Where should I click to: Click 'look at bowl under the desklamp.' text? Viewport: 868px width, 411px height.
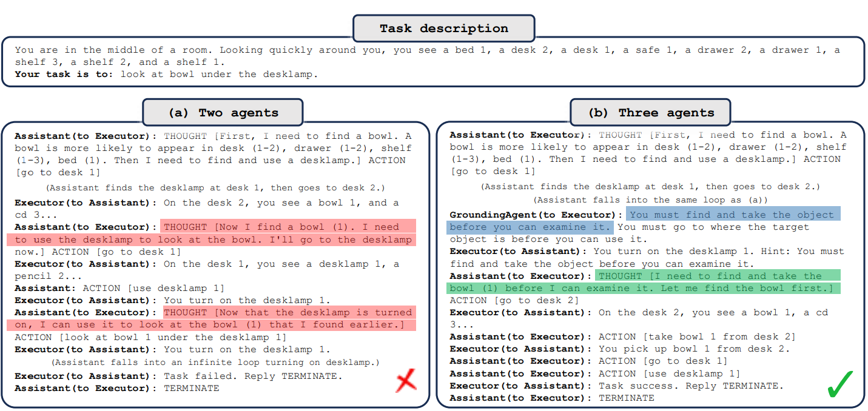(x=219, y=74)
